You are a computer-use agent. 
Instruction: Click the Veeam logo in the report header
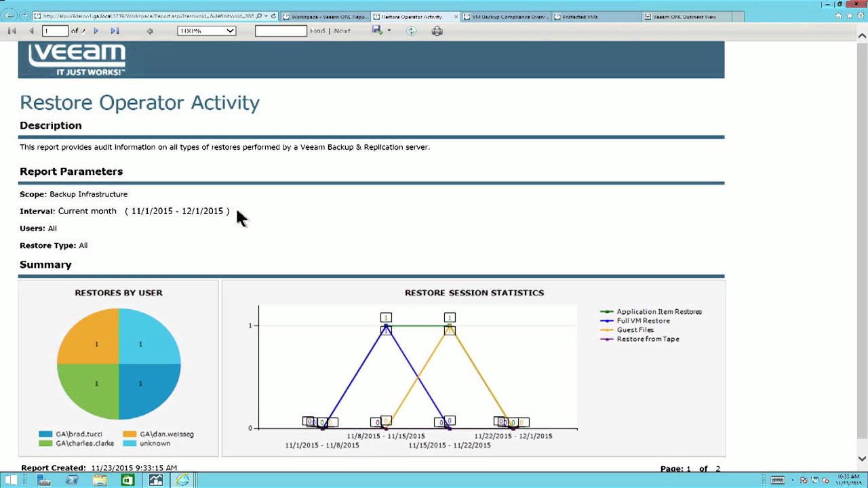point(77,60)
